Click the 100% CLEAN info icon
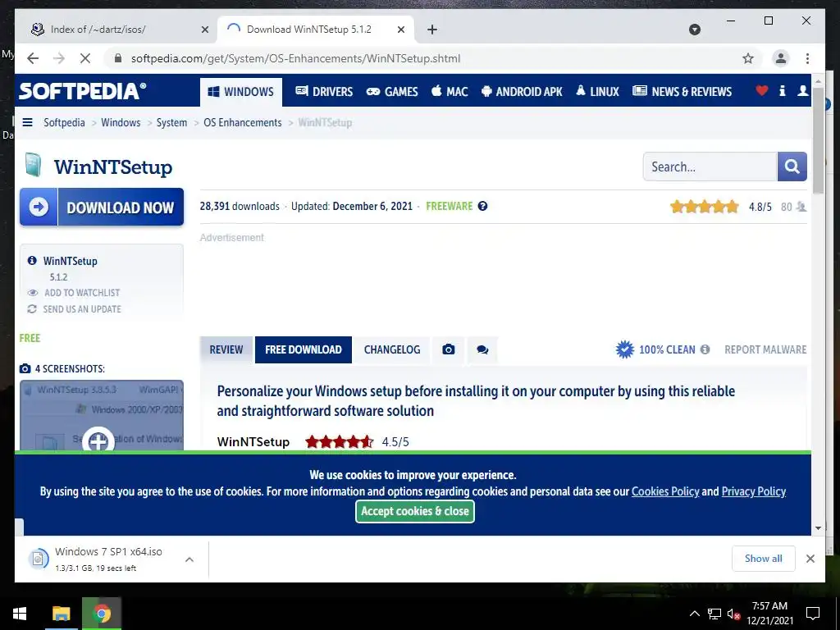The image size is (840, 630). tap(705, 349)
